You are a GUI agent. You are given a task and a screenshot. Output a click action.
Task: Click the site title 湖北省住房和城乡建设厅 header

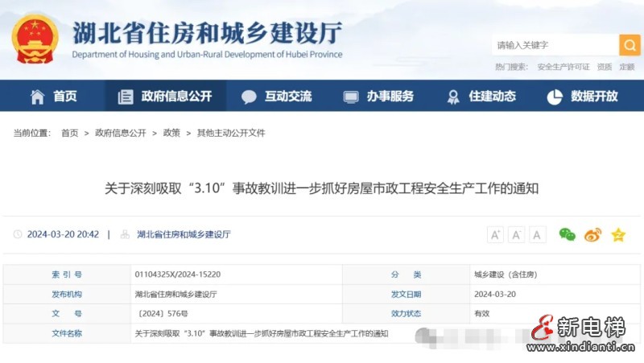(207, 33)
